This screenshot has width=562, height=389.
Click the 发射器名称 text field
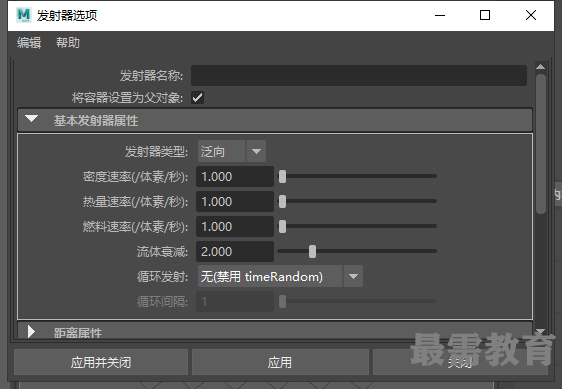tap(359, 75)
